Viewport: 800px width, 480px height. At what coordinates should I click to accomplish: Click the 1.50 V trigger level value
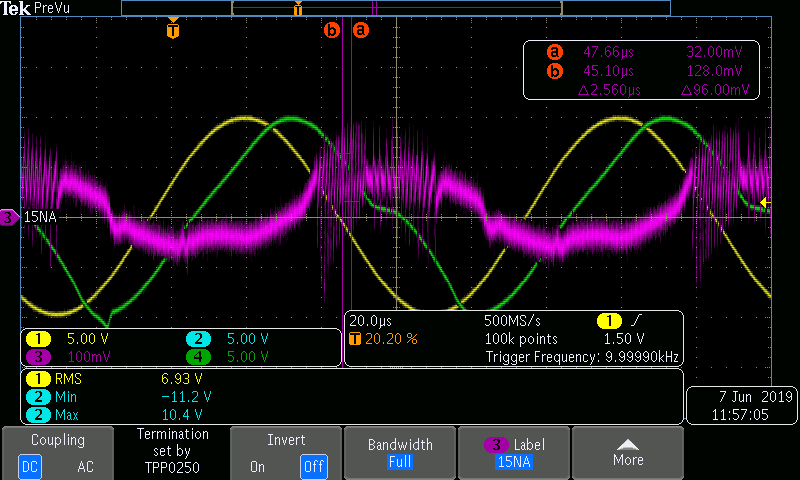click(624, 339)
